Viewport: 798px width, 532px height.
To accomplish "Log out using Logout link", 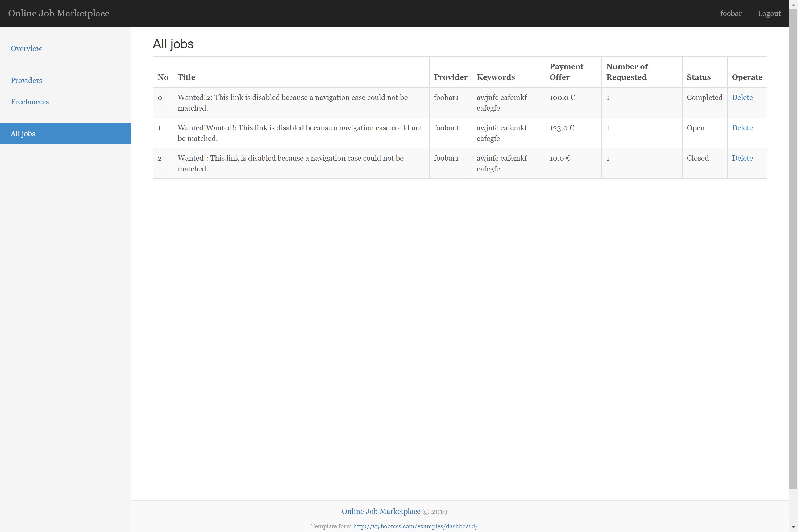I will [769, 13].
